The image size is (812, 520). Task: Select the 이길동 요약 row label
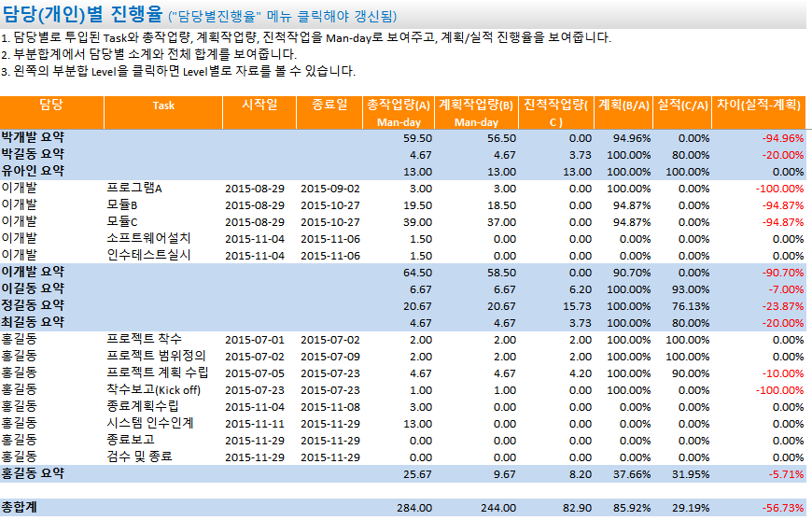click(x=33, y=289)
